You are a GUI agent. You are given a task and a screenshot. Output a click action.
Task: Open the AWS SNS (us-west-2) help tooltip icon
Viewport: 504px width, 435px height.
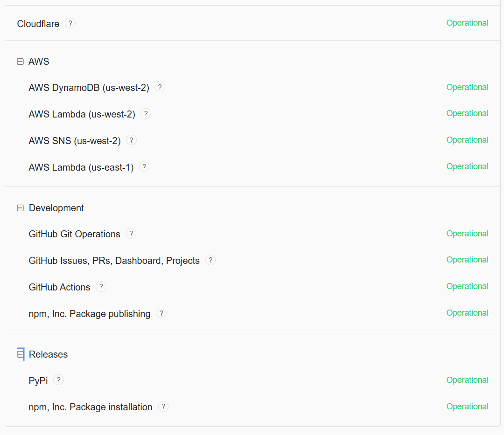tap(131, 140)
